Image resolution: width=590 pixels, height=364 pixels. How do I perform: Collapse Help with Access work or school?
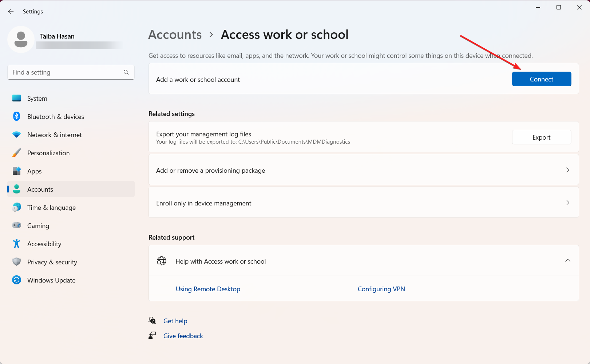(x=567, y=261)
